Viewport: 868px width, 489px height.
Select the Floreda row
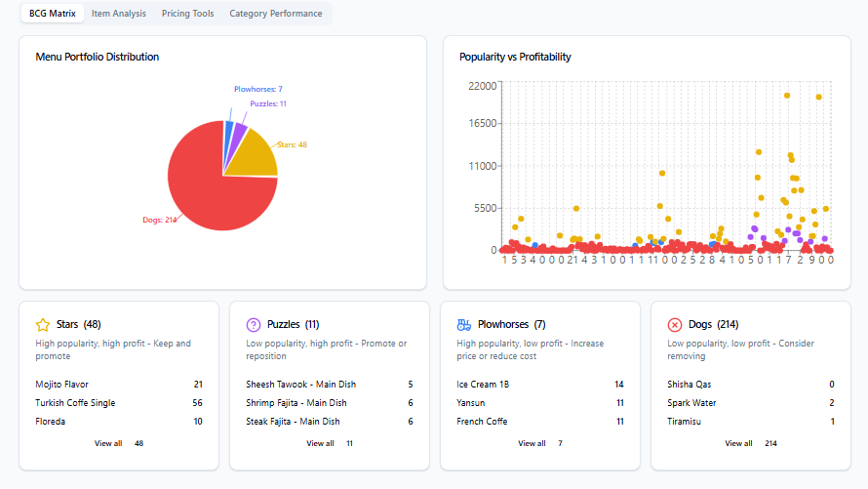(118, 422)
